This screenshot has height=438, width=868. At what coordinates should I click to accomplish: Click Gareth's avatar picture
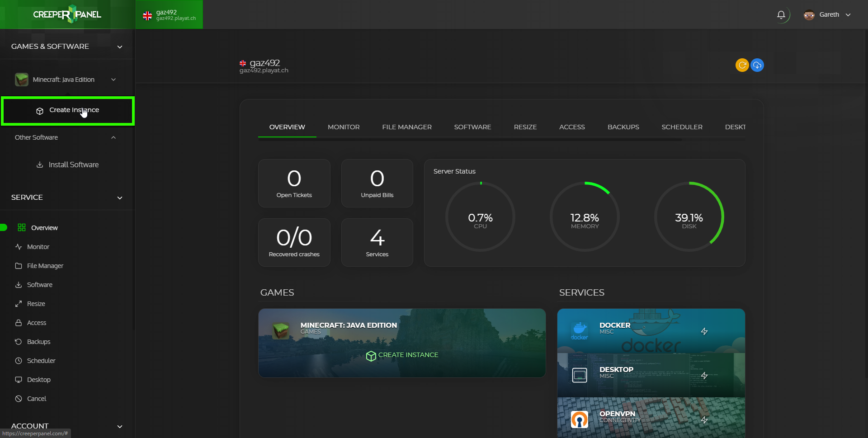pos(809,14)
